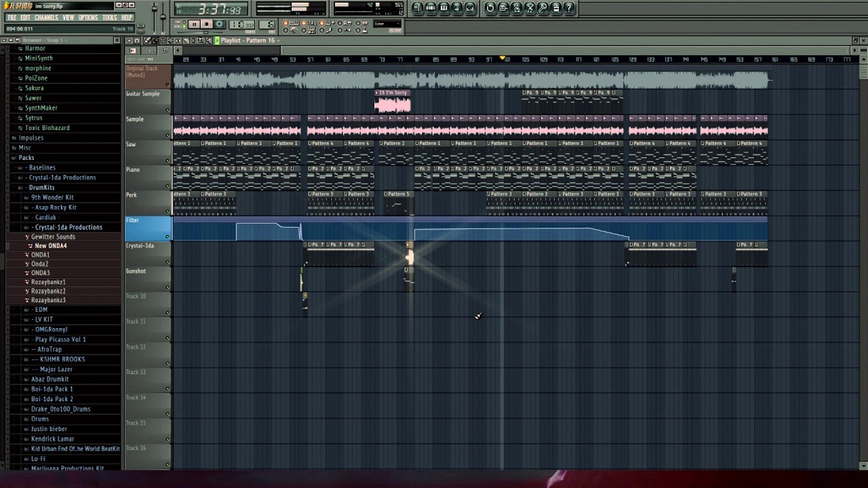Click the scissors audio editor icon
Image resolution: width=868 pixels, height=488 pixels.
pyautogui.click(x=530, y=8)
